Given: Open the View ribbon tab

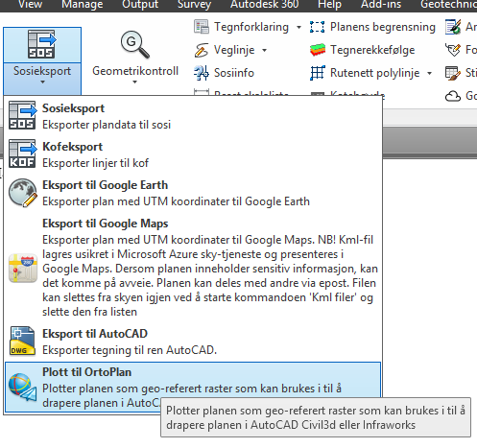Looking at the screenshot, I should click(30, 5).
